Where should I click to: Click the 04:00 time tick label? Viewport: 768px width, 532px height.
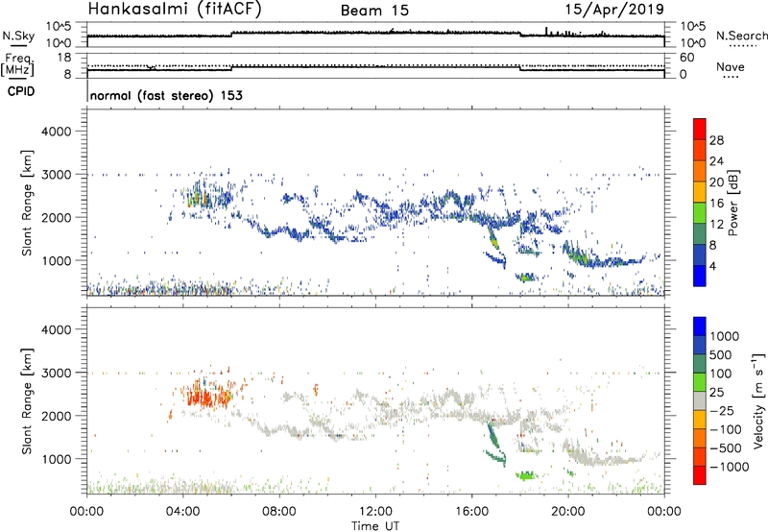coord(183,512)
